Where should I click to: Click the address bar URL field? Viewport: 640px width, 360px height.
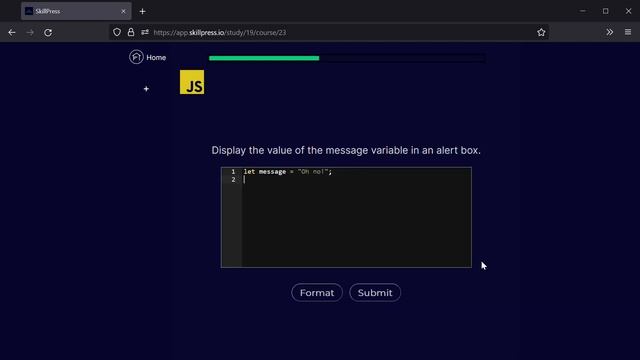point(329,32)
